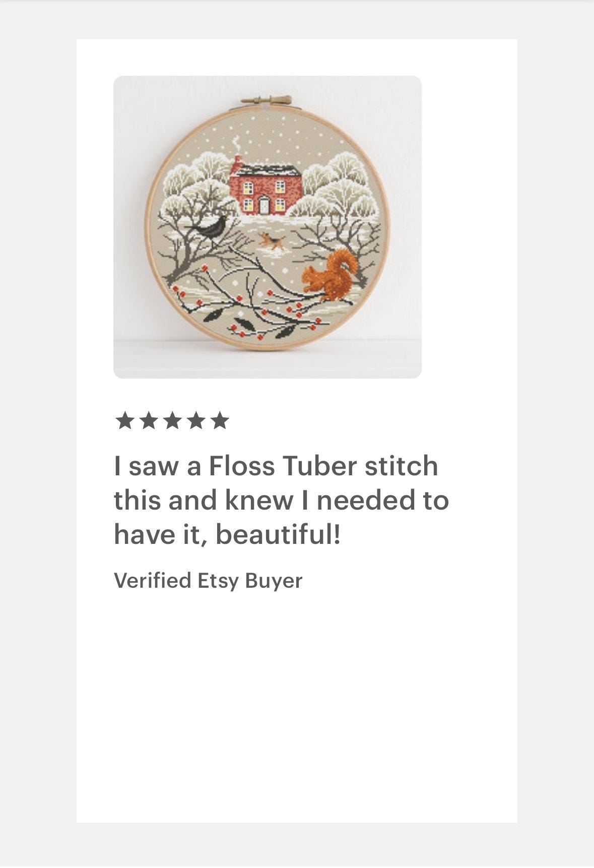594x868 pixels.
Task: Click the first rating star
Action: coord(124,420)
